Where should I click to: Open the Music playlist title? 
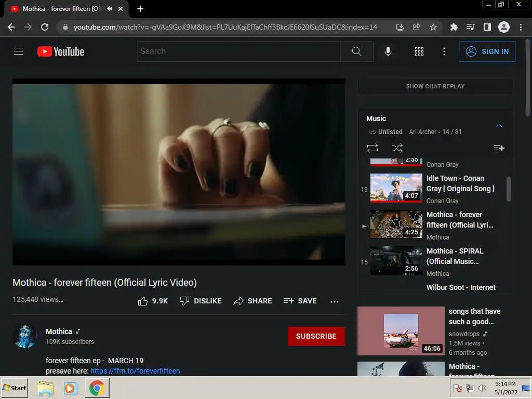pos(376,118)
